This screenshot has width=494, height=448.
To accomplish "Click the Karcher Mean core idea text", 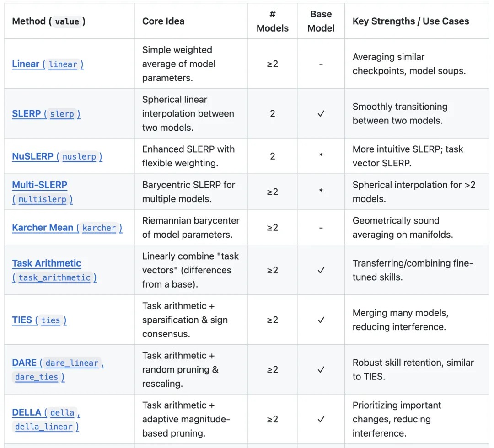I will point(191,228).
